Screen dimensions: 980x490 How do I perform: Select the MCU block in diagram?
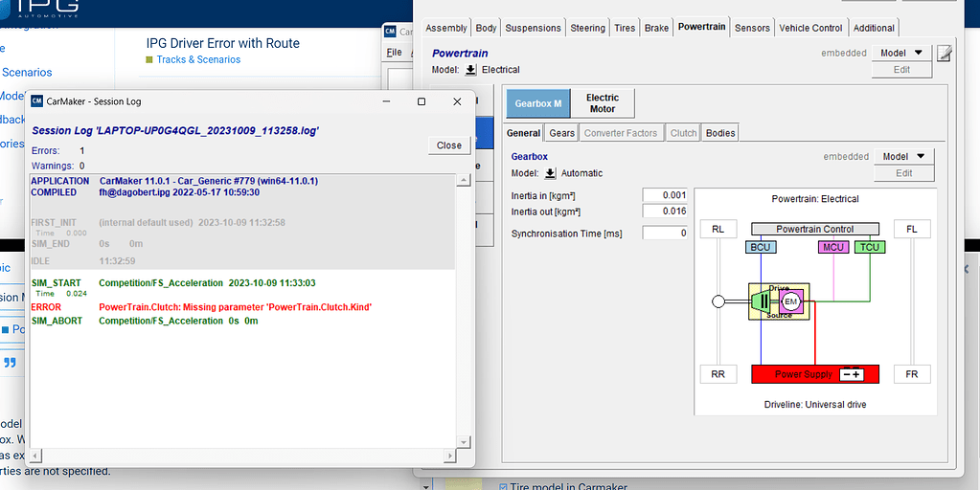832,247
